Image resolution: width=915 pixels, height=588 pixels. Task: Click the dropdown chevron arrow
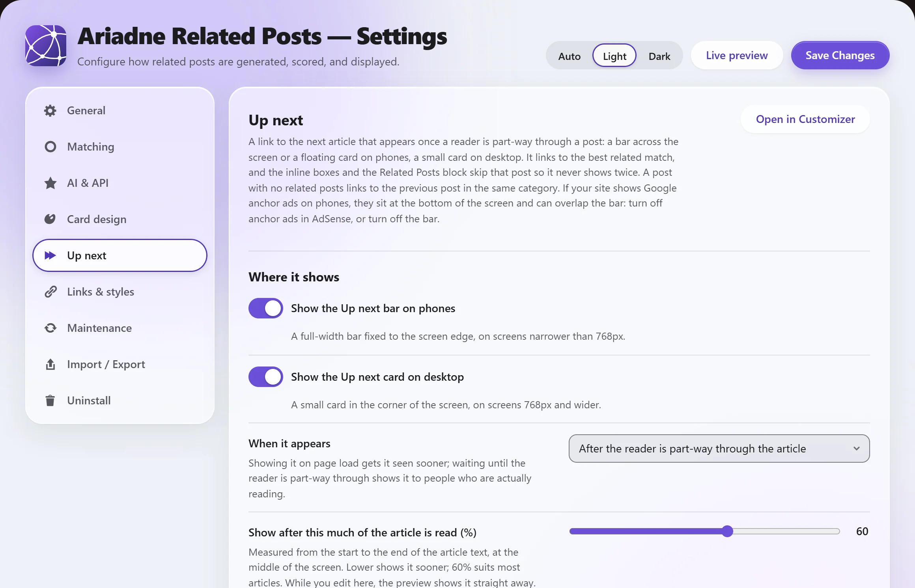[856, 448]
